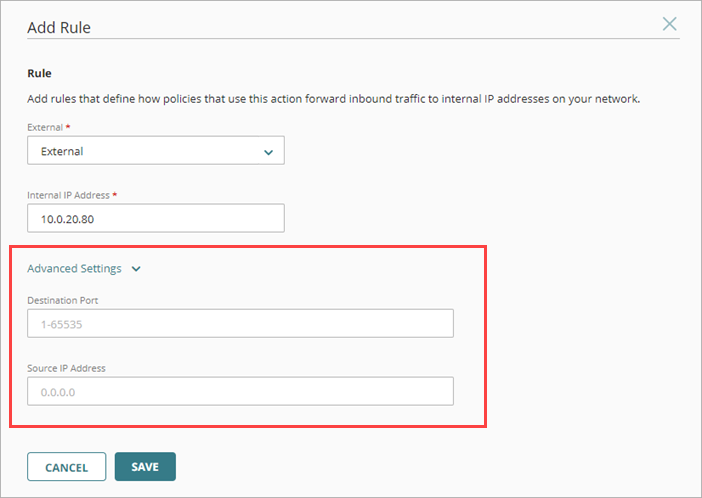Close the Add Rule dialog
702x498 pixels.
click(x=670, y=24)
